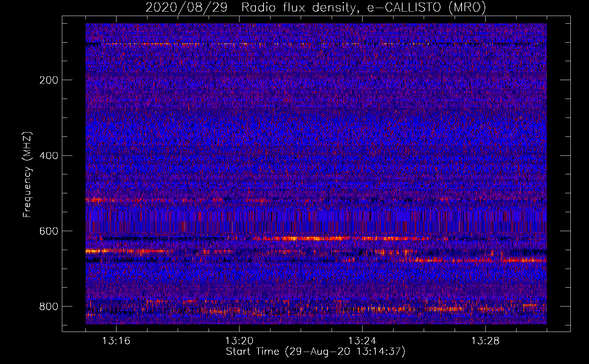The height and width of the screenshot is (364, 589).
Task: Click the 200 frequency tick label
Action: pyautogui.click(x=48, y=80)
